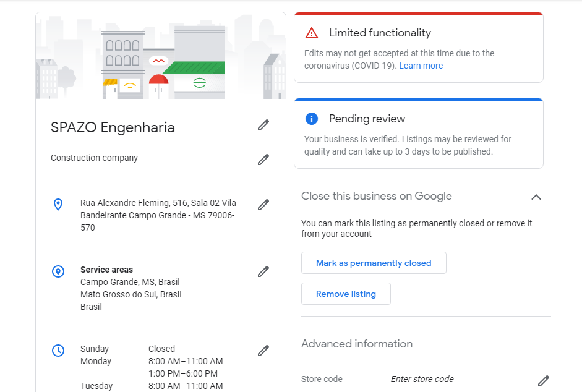Image resolution: width=582 pixels, height=392 pixels.
Task: Click the clock hours icon
Action: (58, 351)
